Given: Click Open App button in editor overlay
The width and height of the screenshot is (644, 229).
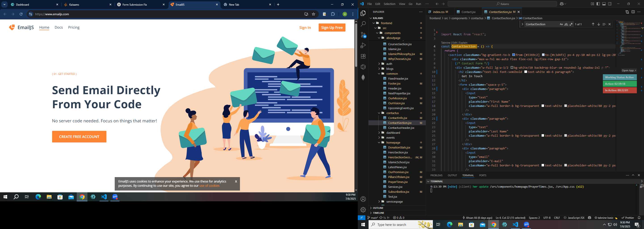Looking at the screenshot, I should [629, 70].
